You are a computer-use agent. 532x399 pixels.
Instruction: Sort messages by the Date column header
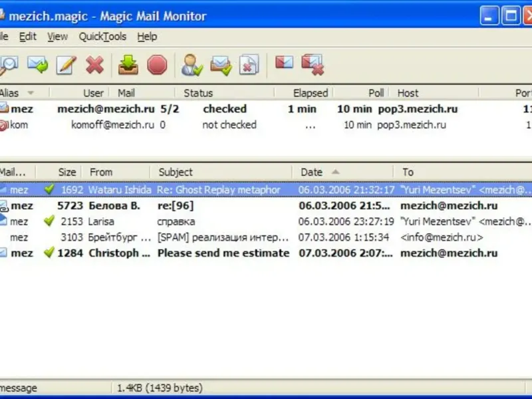coord(342,172)
